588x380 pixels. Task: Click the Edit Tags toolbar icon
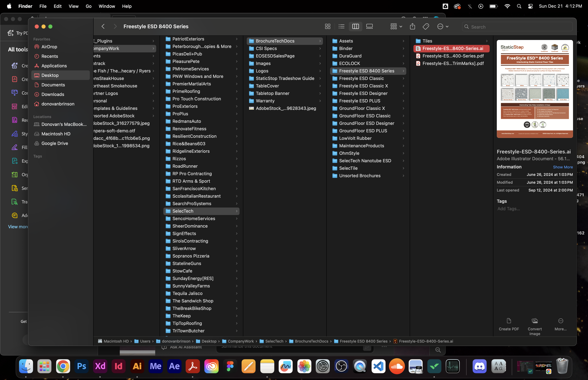coord(426,26)
